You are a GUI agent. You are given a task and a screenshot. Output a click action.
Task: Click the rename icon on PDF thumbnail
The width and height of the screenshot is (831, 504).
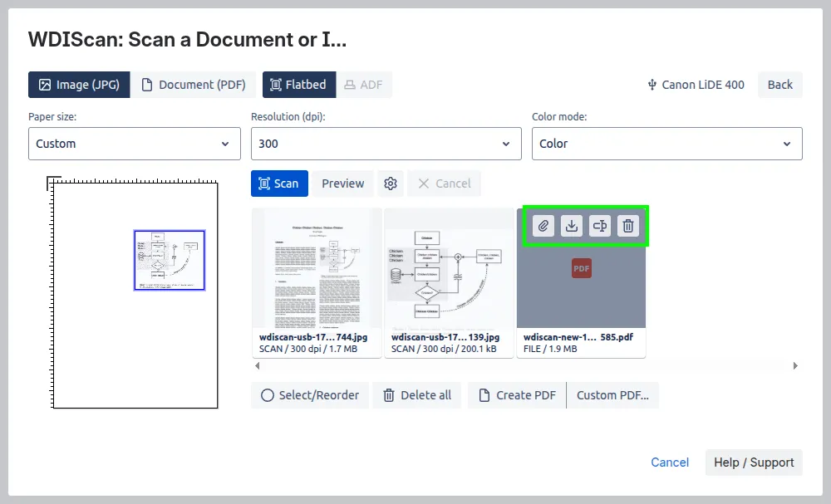[x=600, y=225]
